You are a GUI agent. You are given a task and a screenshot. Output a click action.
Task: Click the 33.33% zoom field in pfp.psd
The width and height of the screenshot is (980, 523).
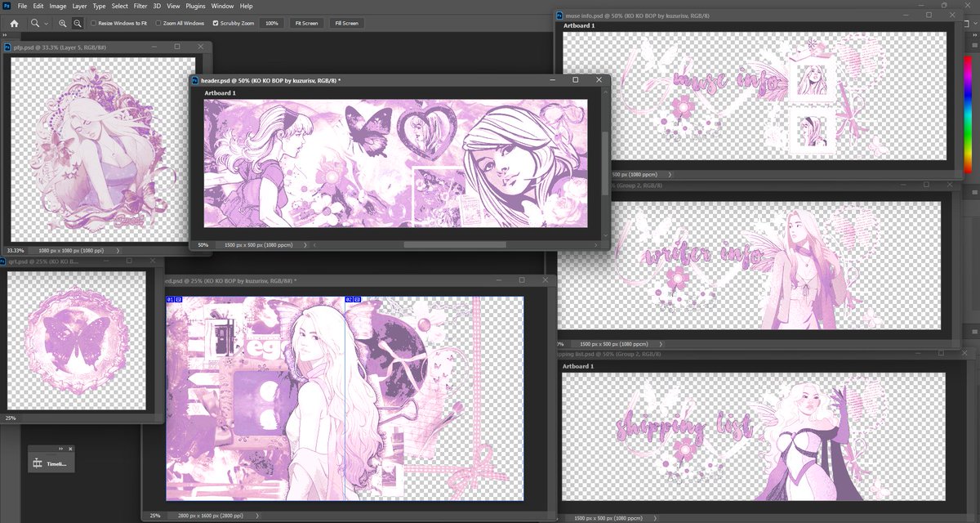click(x=16, y=250)
